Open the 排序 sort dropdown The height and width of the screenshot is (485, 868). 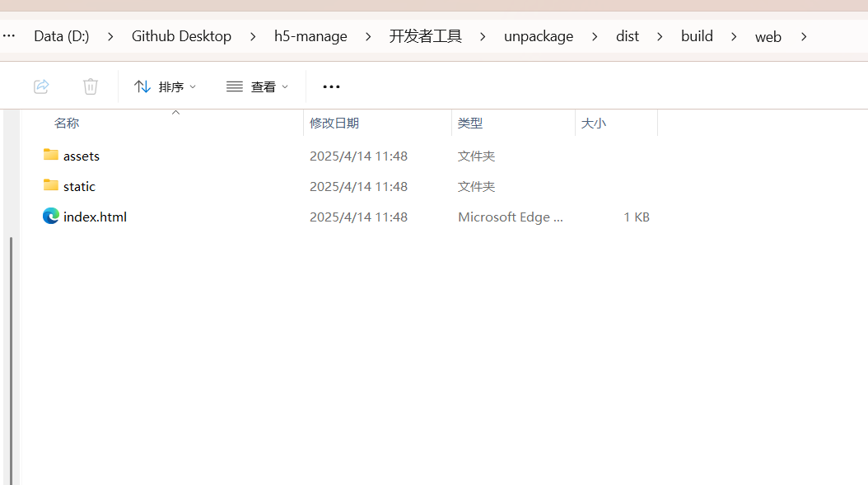point(166,86)
